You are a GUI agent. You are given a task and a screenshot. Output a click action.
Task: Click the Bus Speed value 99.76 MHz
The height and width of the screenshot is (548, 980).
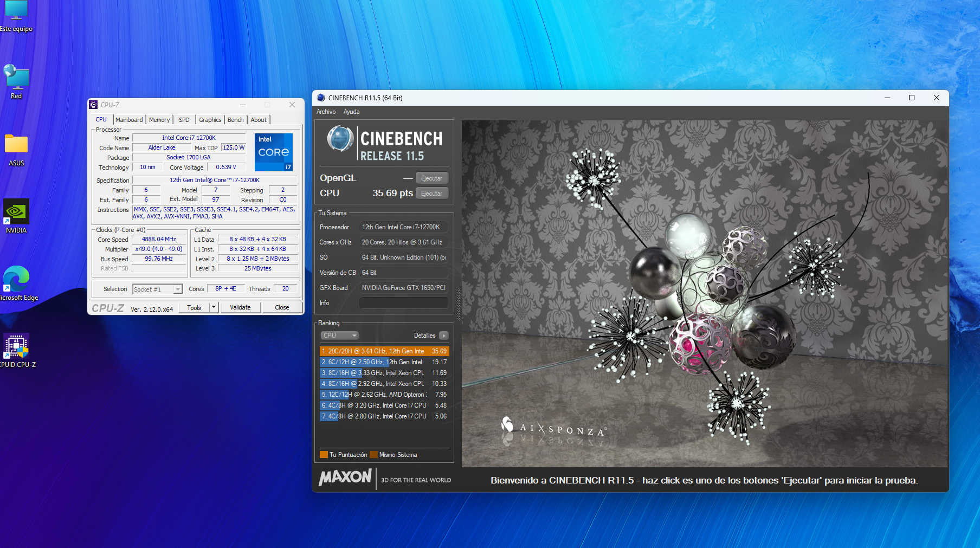[159, 259]
